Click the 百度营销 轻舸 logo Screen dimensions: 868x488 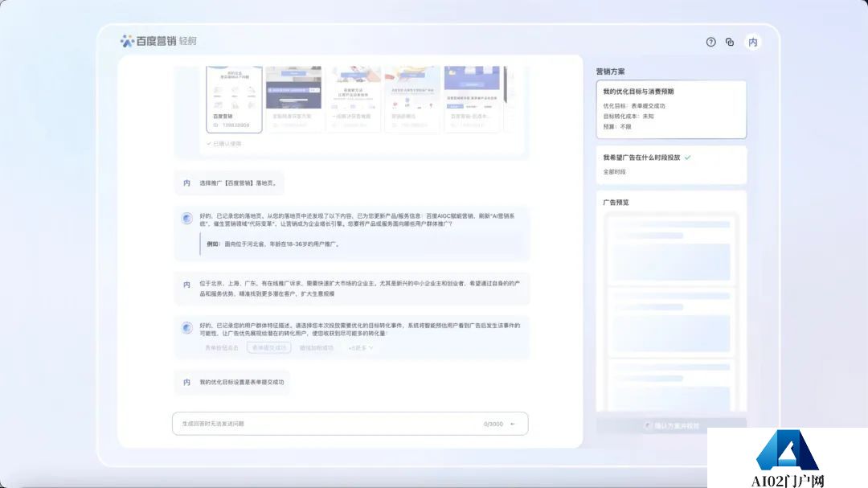(158, 41)
